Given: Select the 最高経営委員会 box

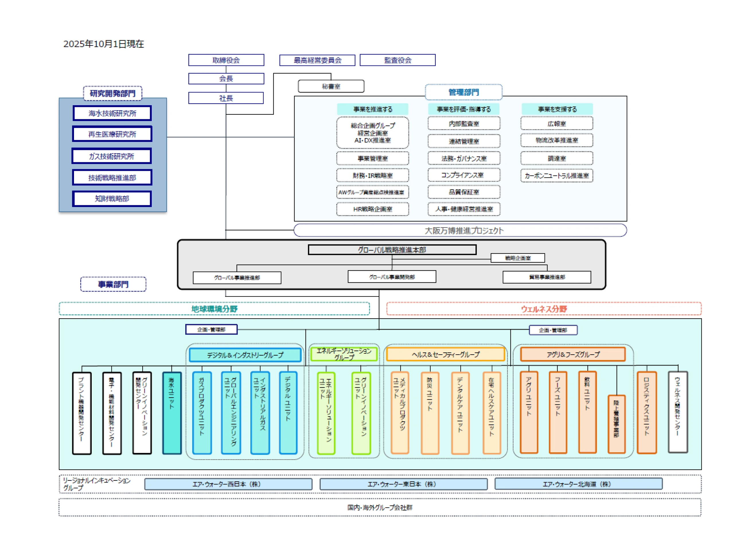Looking at the screenshot, I should (317, 60).
